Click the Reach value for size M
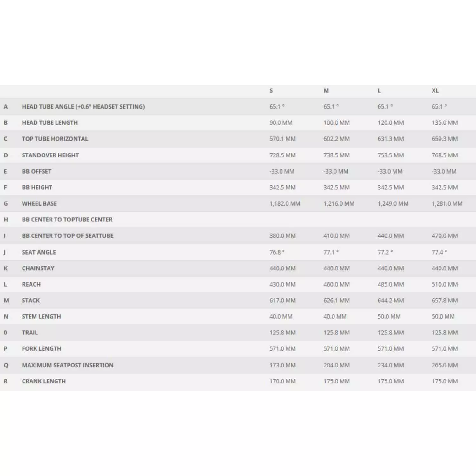 click(x=336, y=284)
